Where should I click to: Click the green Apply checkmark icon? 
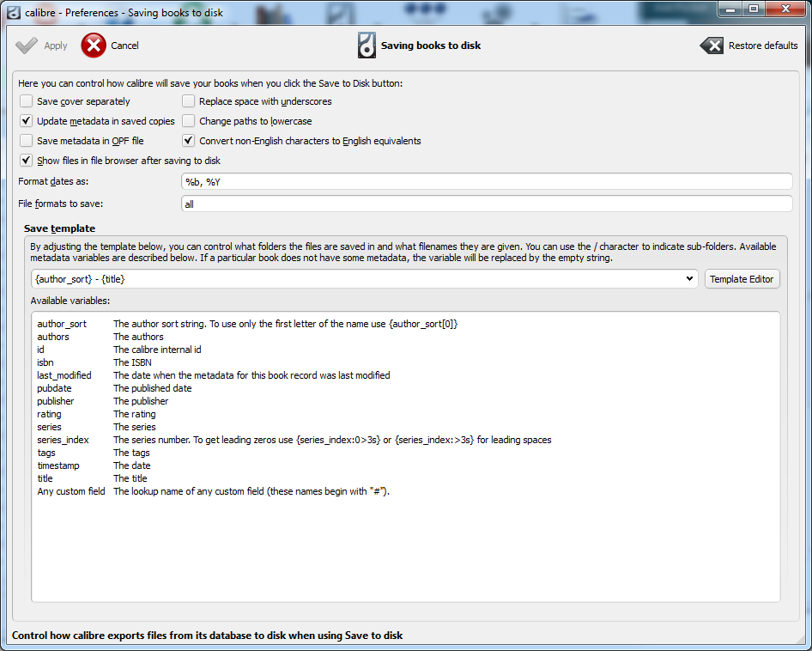point(27,46)
